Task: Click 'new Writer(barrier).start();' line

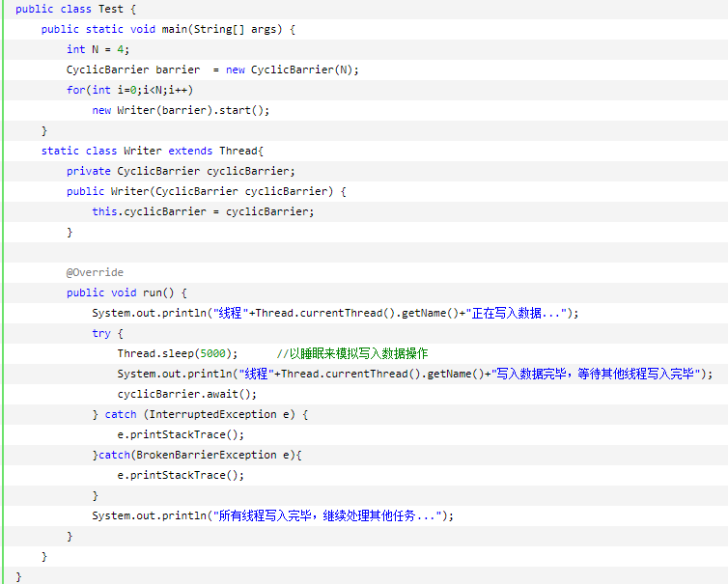Action: coord(181,110)
